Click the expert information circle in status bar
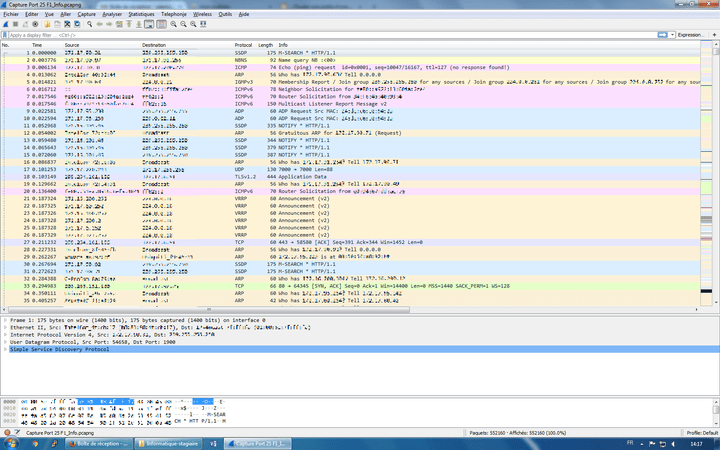This screenshot has width=720, height=450. coord(5,432)
